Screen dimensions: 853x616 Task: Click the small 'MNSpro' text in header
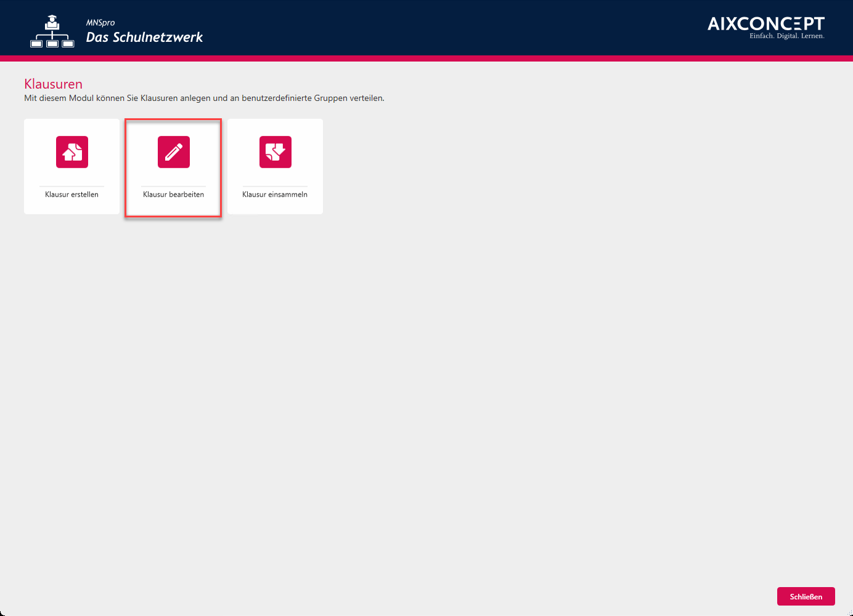pyautogui.click(x=100, y=23)
